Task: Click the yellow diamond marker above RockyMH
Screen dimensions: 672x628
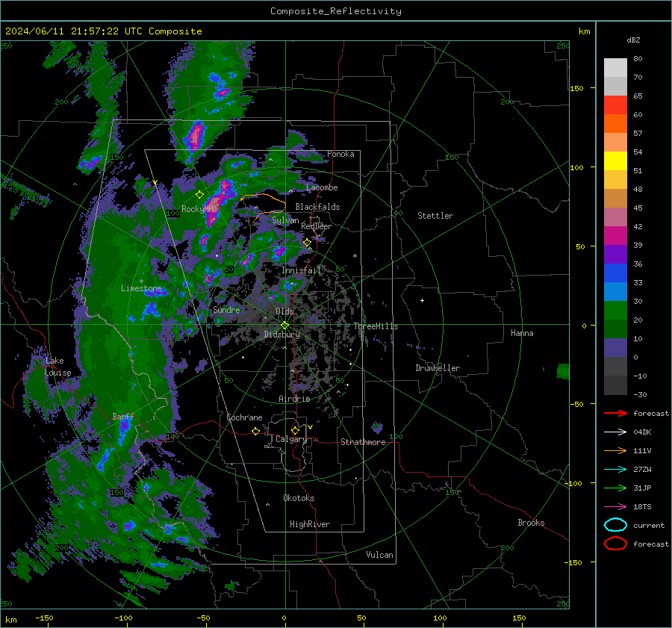Action: pyautogui.click(x=199, y=195)
